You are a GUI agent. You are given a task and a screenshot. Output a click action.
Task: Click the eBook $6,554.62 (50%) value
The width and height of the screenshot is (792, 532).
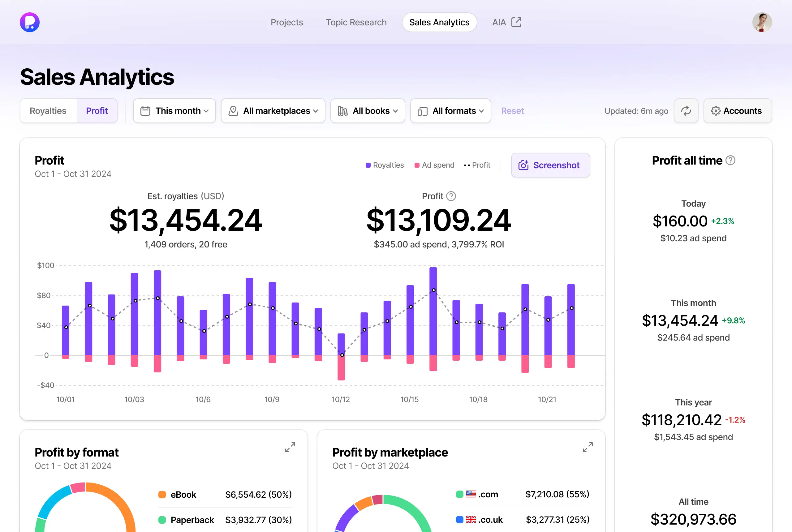pos(259,495)
